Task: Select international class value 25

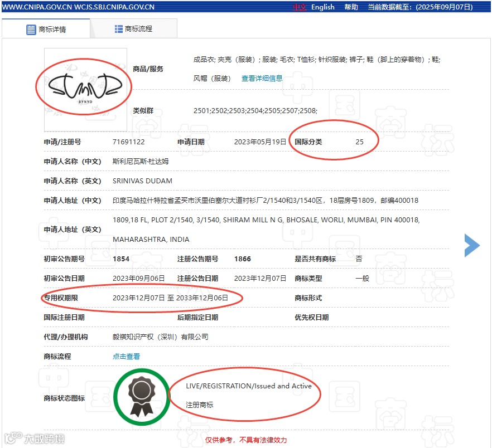Action: click(x=360, y=142)
